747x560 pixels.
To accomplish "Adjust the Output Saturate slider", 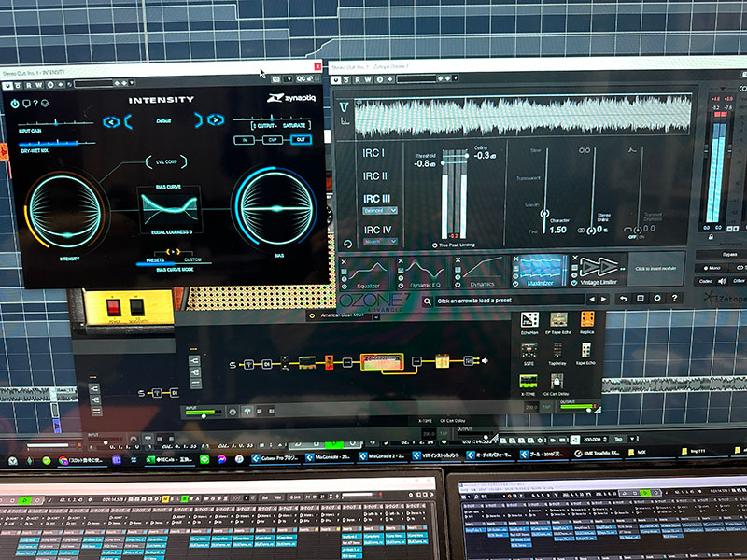I will click(272, 119).
